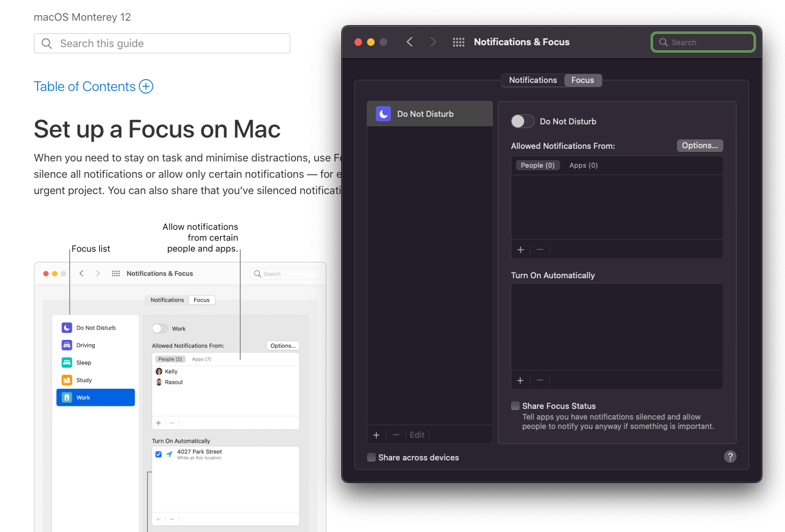Click Study in the guide illustration list
The height and width of the screenshot is (532, 785).
(96, 380)
